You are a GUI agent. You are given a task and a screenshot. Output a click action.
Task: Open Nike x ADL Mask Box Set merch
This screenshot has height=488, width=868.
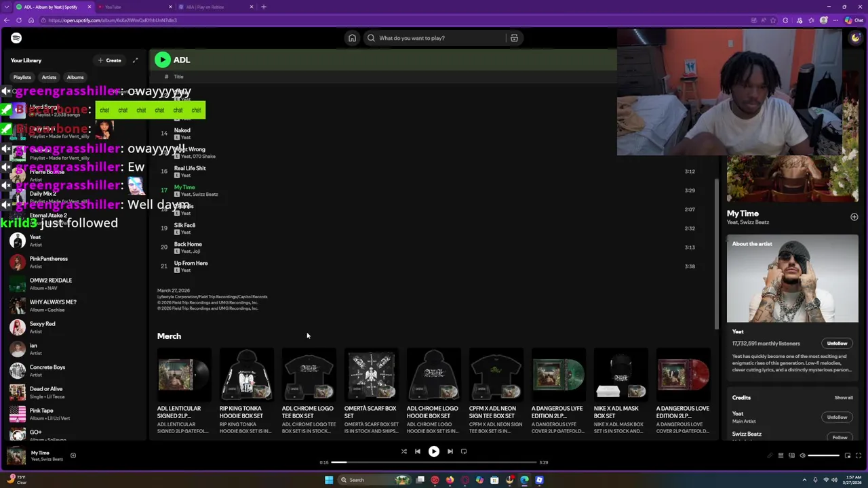point(621,392)
